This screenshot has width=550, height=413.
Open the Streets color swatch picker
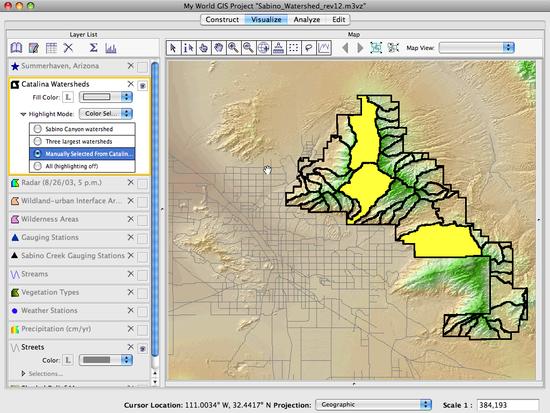pyautogui.click(x=106, y=360)
